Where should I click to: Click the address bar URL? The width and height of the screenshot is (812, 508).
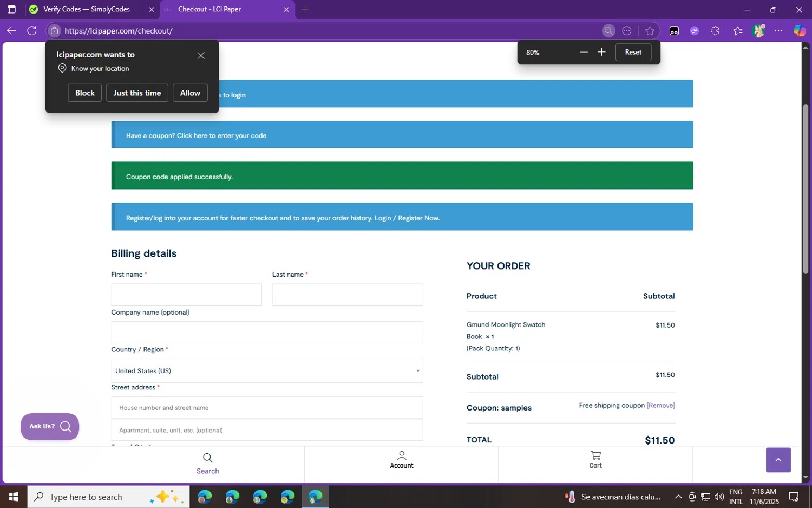pos(119,31)
